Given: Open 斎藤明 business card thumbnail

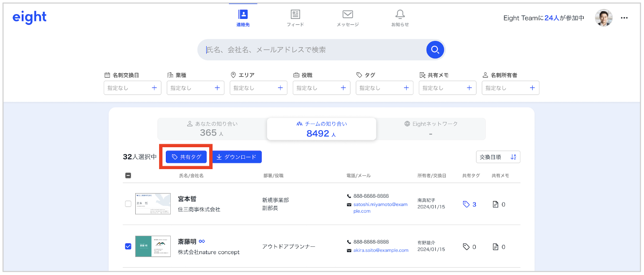Looking at the screenshot, I should click(x=153, y=246).
